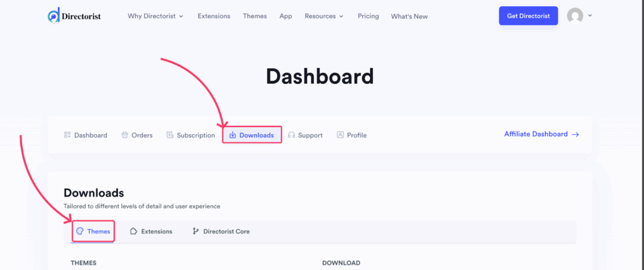This screenshot has height=270, width=644.
Task: Switch to the Downloads tab
Action: 256,135
